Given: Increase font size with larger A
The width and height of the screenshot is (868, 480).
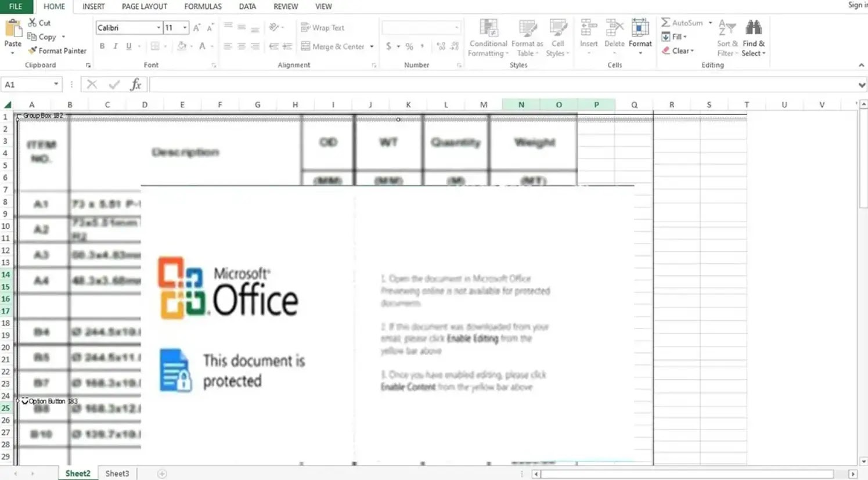Looking at the screenshot, I should [196, 28].
